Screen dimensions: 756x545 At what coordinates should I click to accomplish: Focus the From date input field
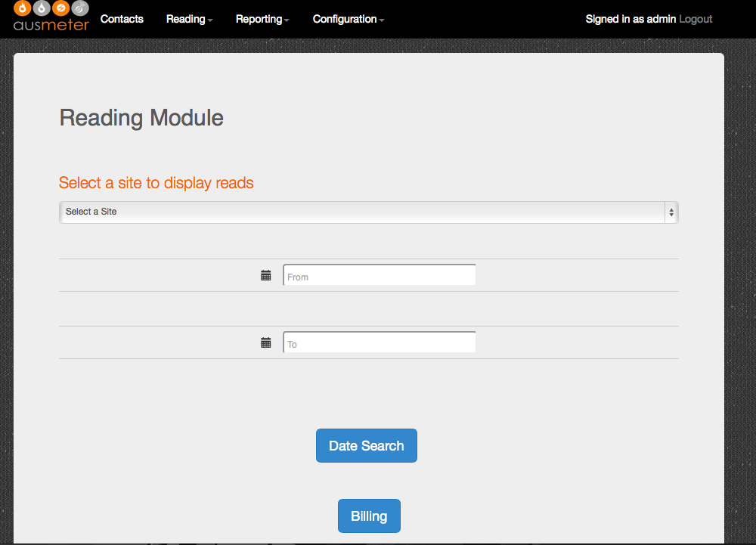tap(380, 276)
